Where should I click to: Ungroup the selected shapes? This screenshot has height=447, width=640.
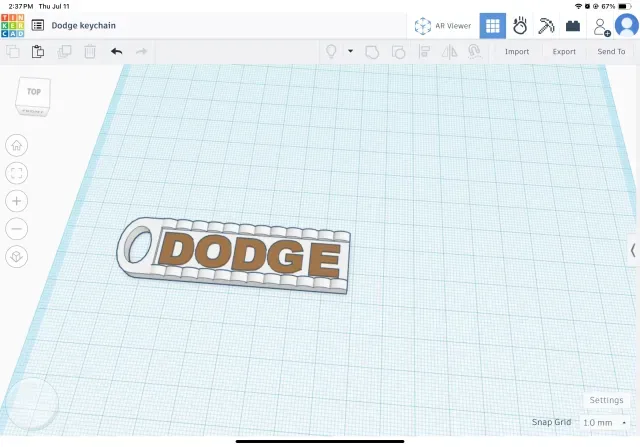point(398,52)
